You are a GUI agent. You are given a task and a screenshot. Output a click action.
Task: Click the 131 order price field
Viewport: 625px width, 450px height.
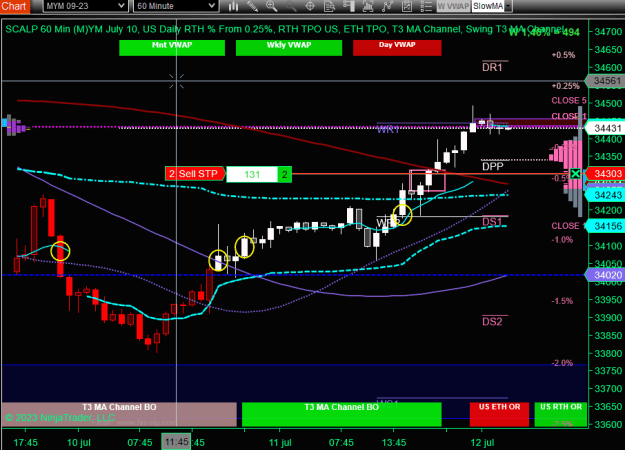pos(252,175)
